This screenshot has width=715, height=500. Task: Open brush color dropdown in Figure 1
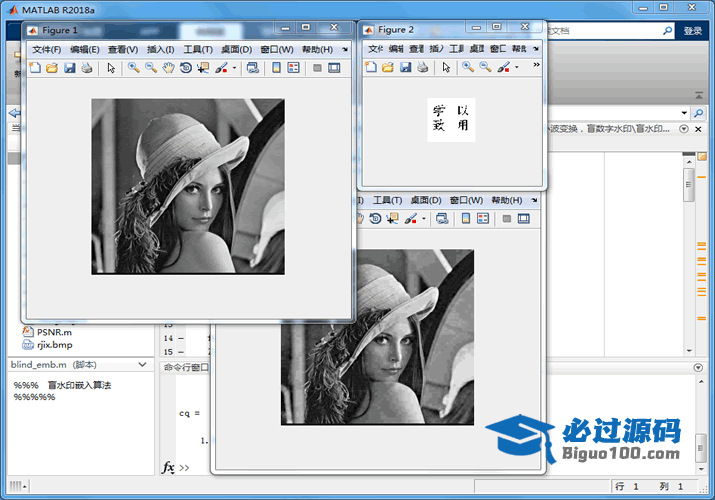click(234, 68)
